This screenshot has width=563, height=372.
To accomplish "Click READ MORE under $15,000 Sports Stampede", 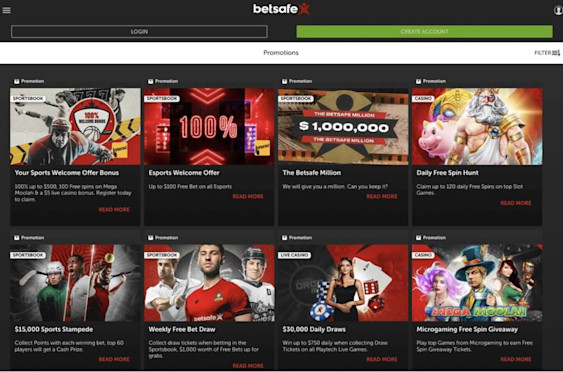I will click(114, 359).
